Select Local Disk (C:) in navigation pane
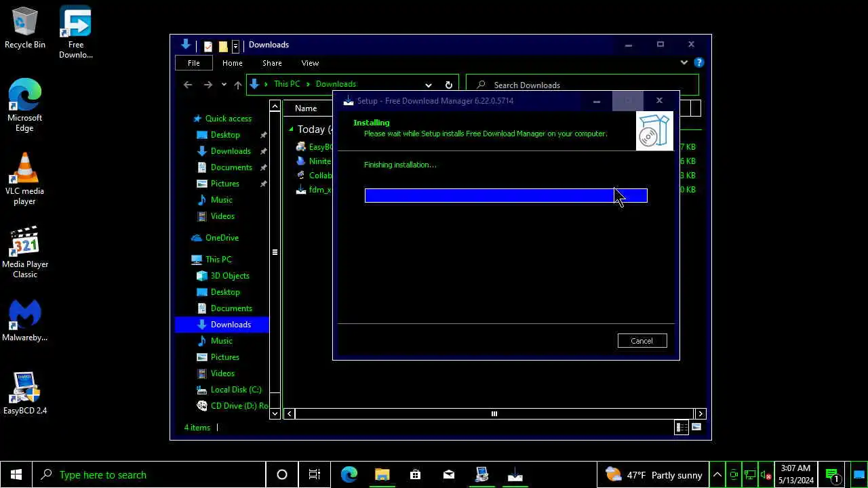Image resolution: width=868 pixels, height=488 pixels. (x=236, y=390)
